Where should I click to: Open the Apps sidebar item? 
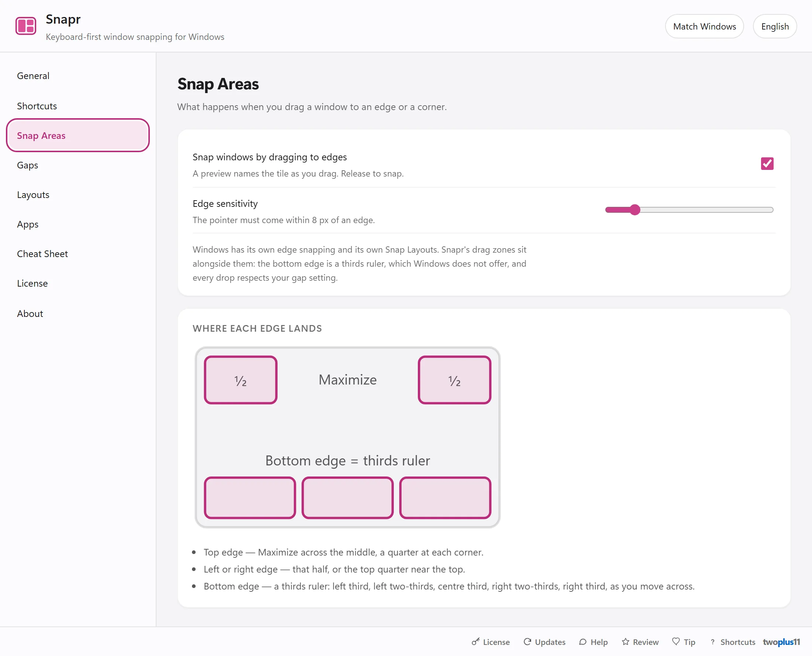click(x=78, y=224)
